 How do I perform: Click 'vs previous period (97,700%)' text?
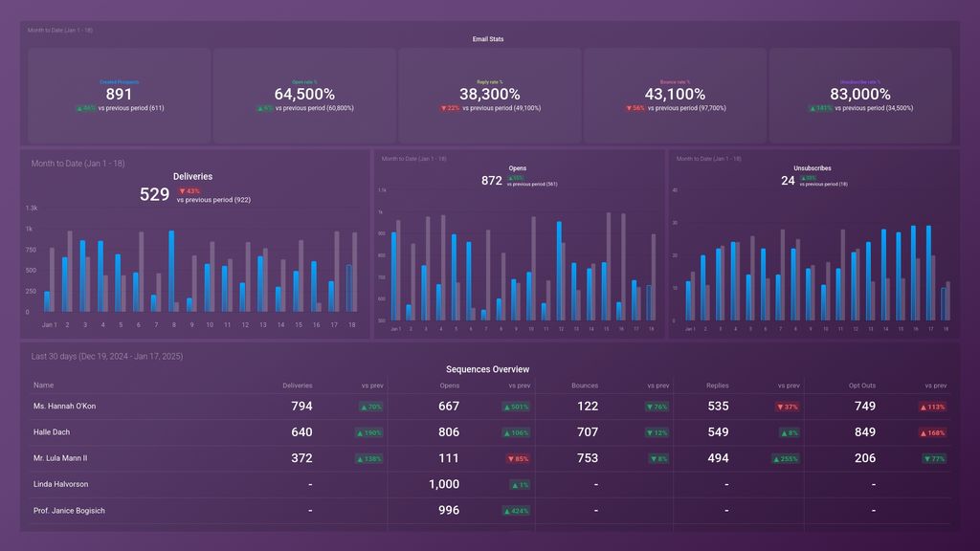coord(687,108)
